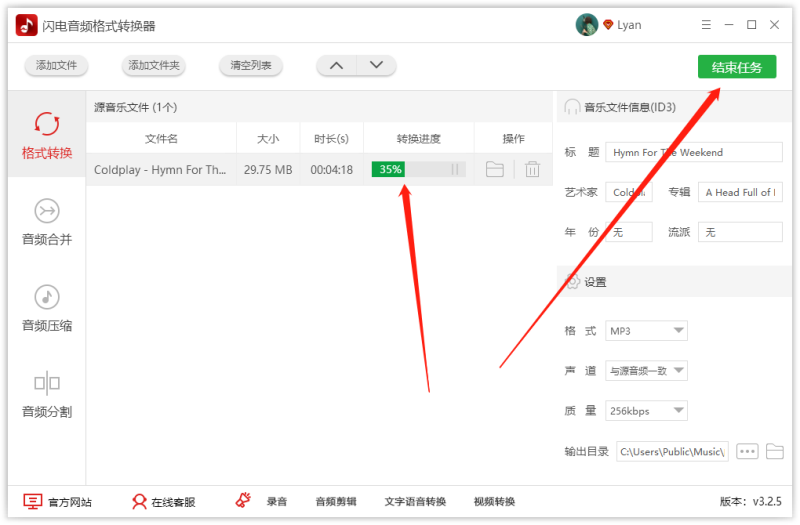This screenshot has width=800, height=525.
Task: Click the 大小 column header
Action: pyautogui.click(x=268, y=139)
